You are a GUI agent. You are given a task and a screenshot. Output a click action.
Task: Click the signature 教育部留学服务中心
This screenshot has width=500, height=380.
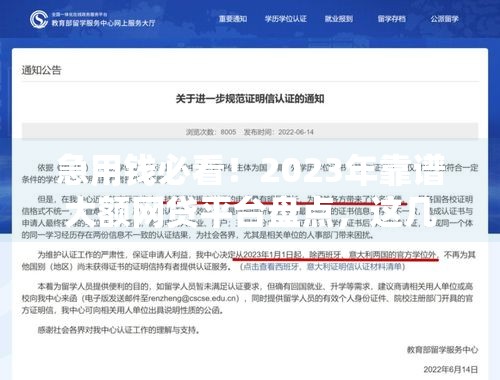point(442,350)
